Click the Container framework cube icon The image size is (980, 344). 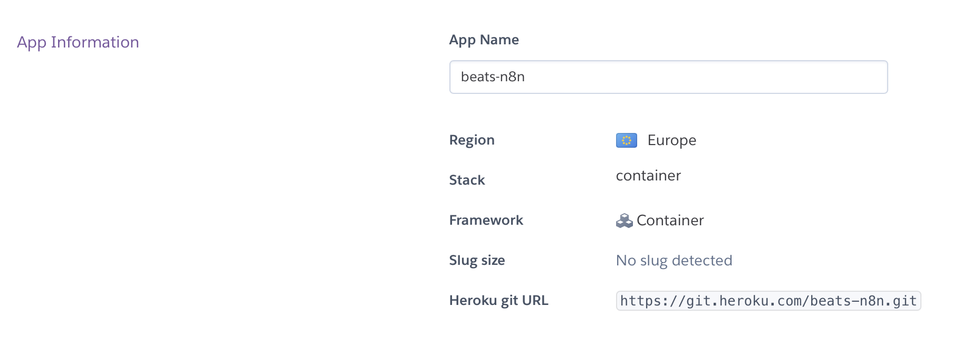click(624, 221)
